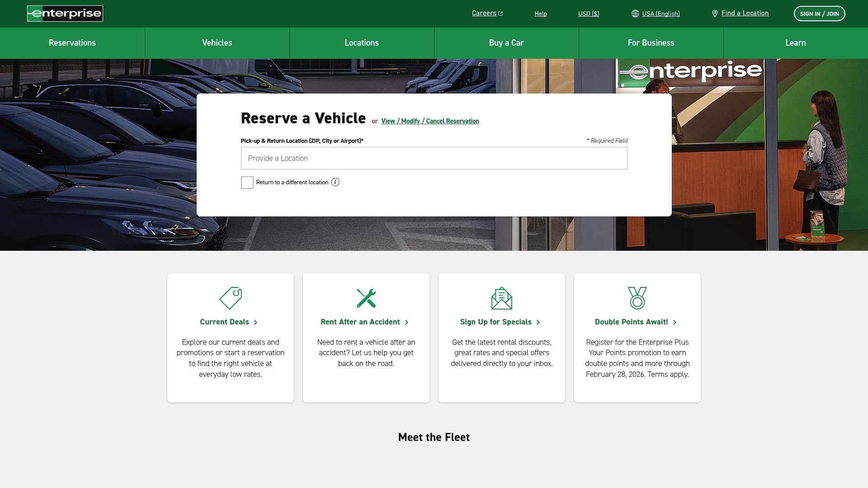Open View / Modify / Cancel Reservation link

pos(430,121)
